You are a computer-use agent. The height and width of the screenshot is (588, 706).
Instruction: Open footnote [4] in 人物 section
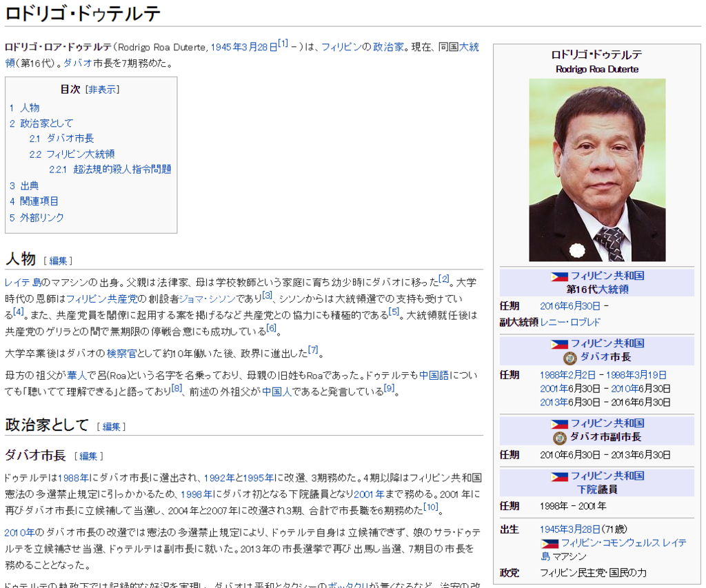coord(19,311)
